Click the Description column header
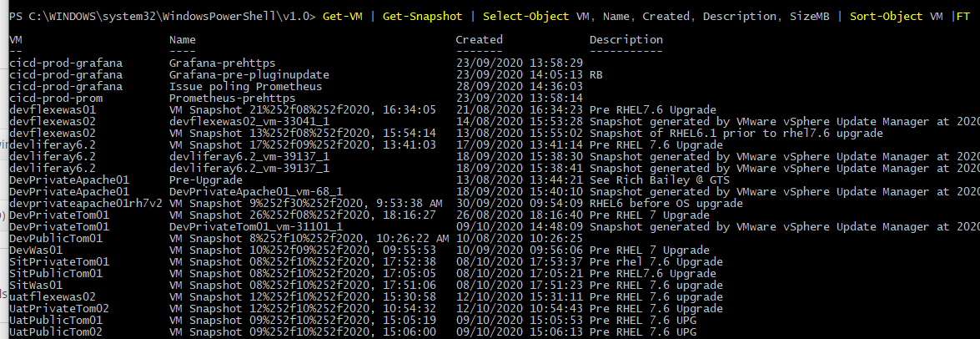Viewport: 980px width, 339px height. pos(626,39)
